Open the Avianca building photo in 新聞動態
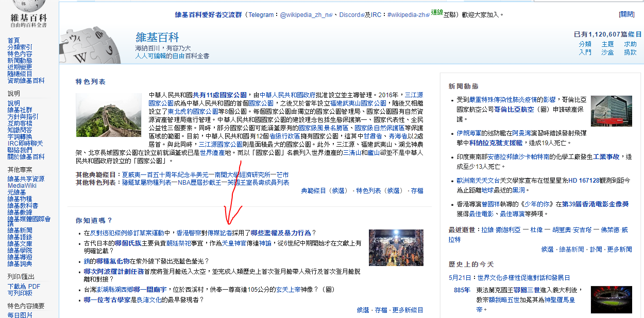Image resolution: width=644 pixels, height=318 pixels. pos(611,111)
